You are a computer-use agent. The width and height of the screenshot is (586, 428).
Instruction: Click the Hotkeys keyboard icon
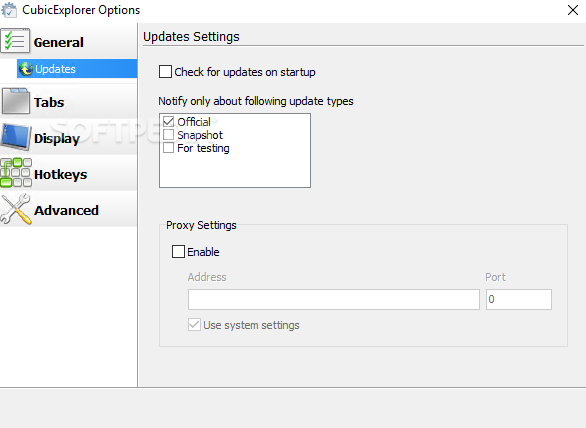pos(16,172)
